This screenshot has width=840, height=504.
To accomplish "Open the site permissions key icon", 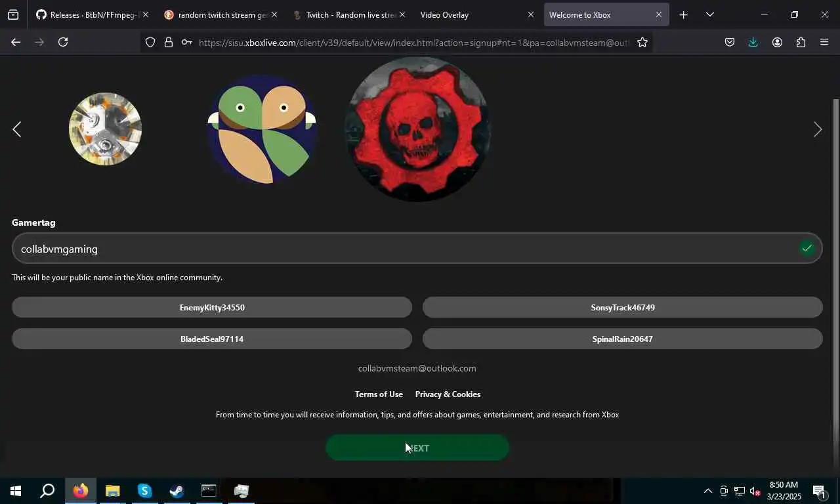I will pos(187,42).
